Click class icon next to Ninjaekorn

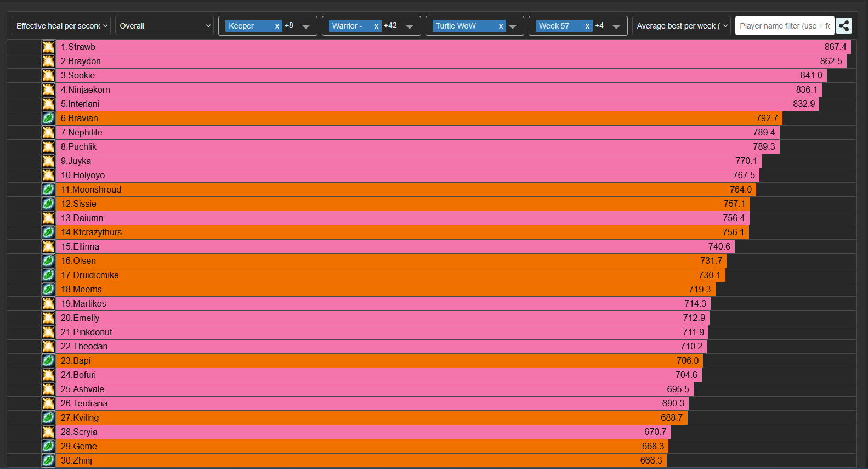[x=48, y=90]
